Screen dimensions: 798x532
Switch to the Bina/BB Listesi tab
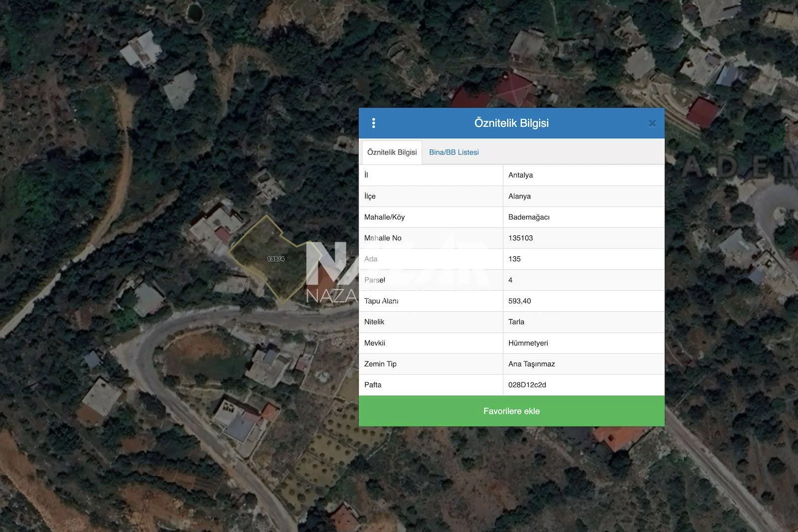point(453,152)
